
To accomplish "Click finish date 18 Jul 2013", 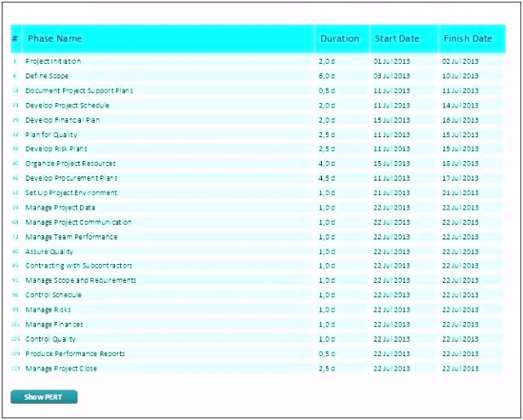I will click(x=460, y=164).
